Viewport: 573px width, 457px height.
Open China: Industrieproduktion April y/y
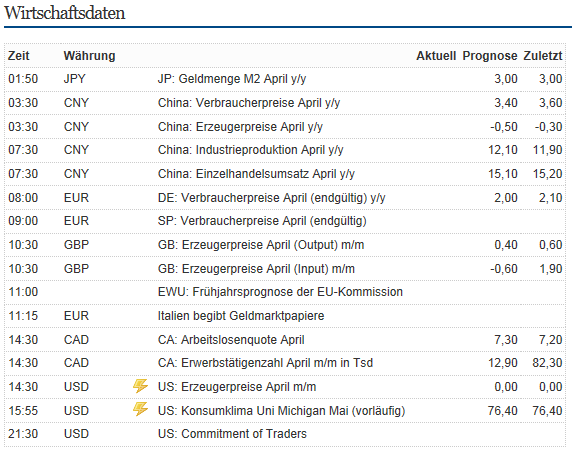point(250,150)
